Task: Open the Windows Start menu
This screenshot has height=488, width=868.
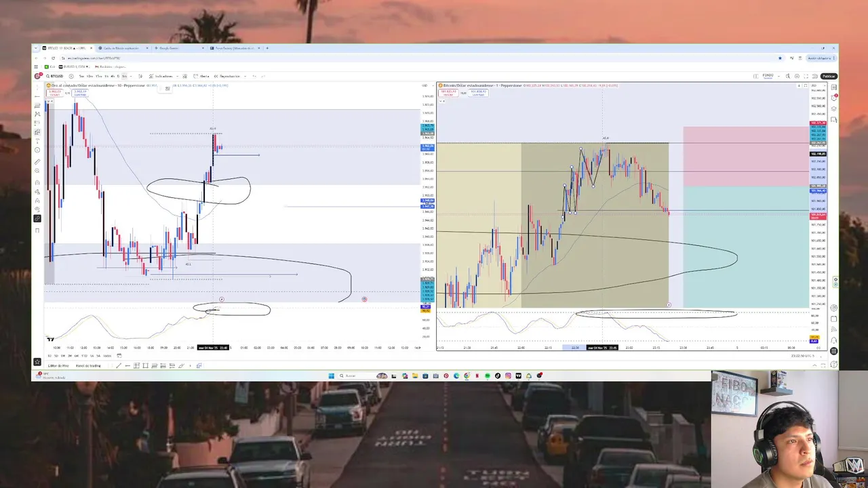Action: pyautogui.click(x=332, y=375)
